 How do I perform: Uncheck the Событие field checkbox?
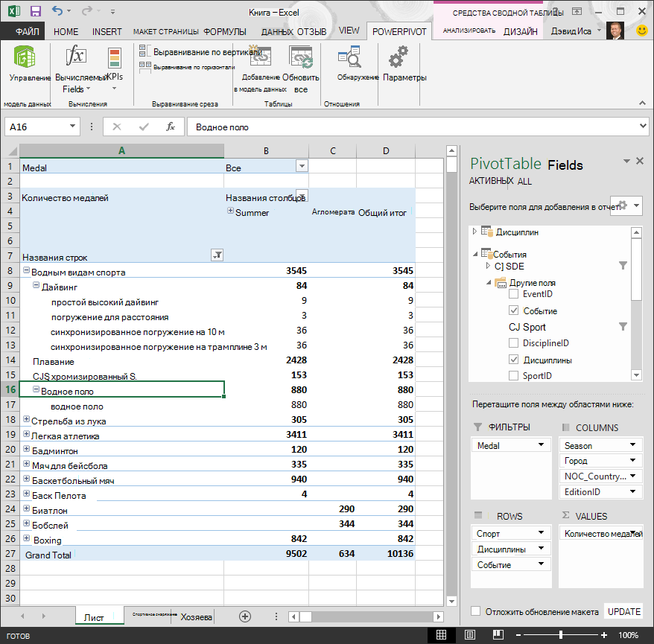tap(513, 310)
